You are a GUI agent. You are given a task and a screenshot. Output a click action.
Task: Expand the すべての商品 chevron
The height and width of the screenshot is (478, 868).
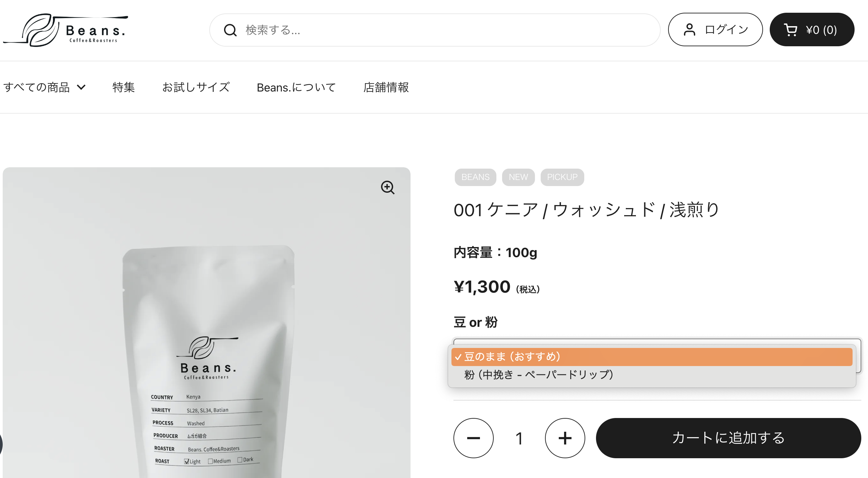point(81,87)
